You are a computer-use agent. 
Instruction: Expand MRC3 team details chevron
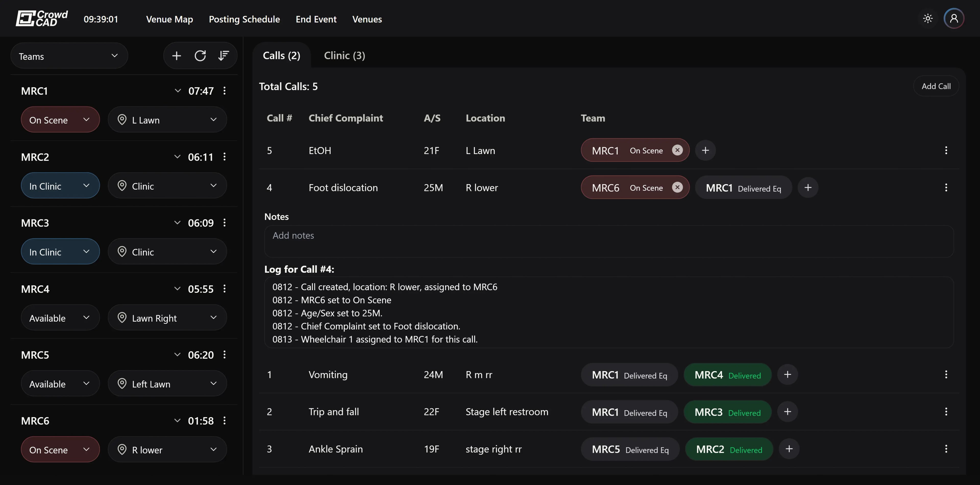(177, 222)
